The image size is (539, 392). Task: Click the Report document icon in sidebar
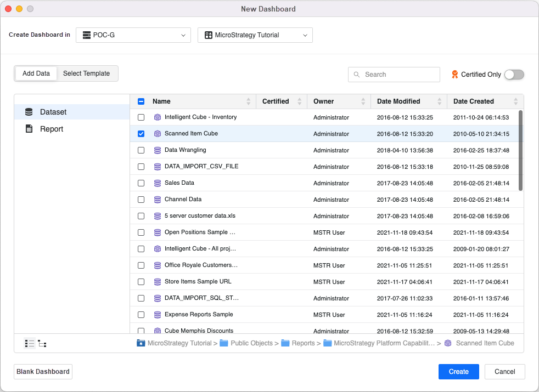coord(29,129)
